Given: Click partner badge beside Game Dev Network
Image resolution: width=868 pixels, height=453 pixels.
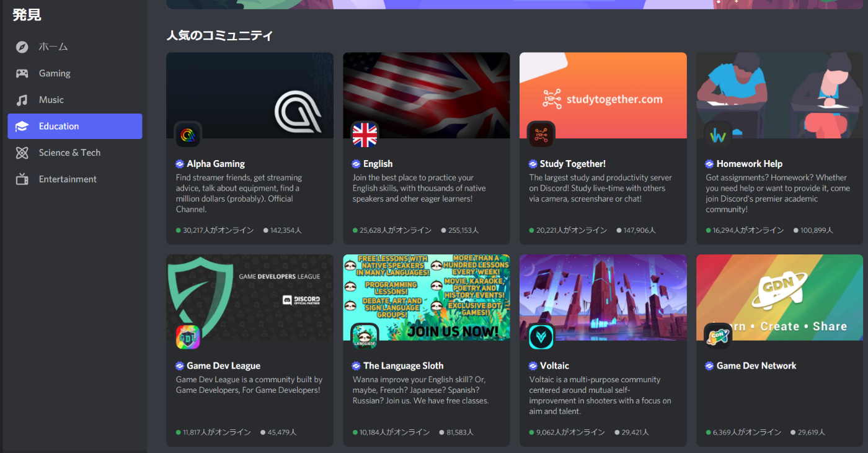Looking at the screenshot, I should click(x=710, y=366).
